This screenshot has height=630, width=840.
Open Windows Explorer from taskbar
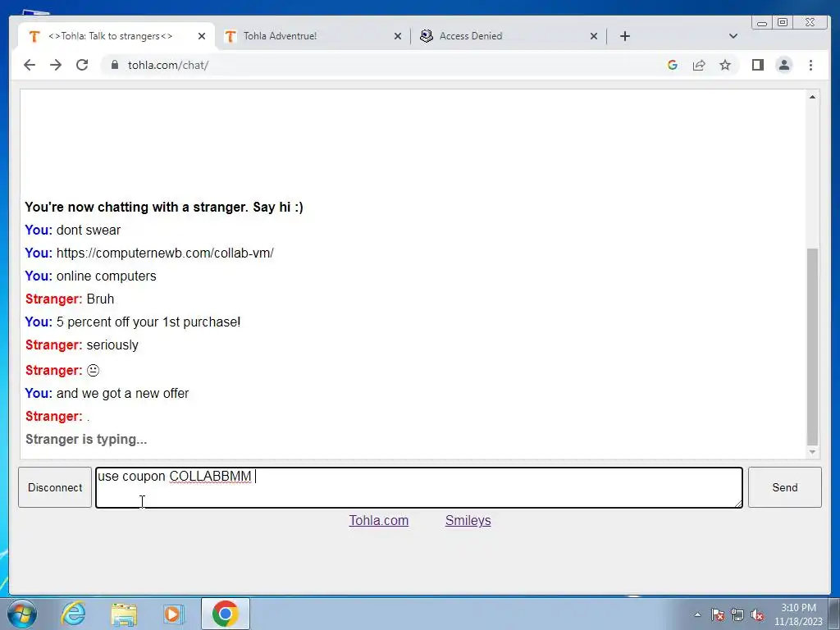[x=124, y=614]
